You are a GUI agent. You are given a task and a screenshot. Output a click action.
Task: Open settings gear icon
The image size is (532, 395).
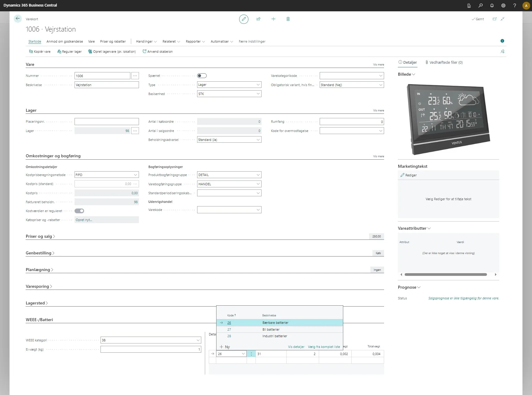[503, 6]
